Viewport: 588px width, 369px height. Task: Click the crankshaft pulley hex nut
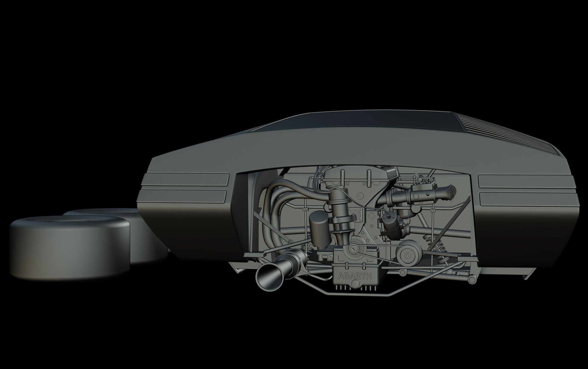tap(353, 249)
